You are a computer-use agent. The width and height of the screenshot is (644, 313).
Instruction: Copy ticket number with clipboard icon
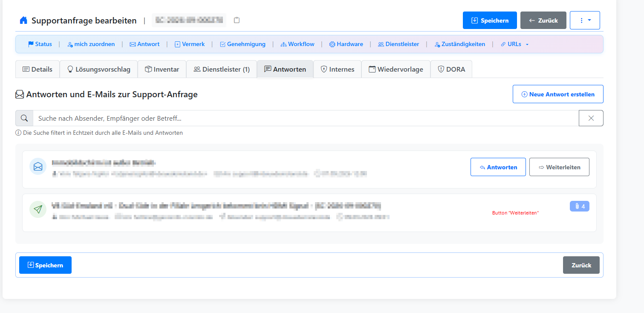pyautogui.click(x=237, y=20)
